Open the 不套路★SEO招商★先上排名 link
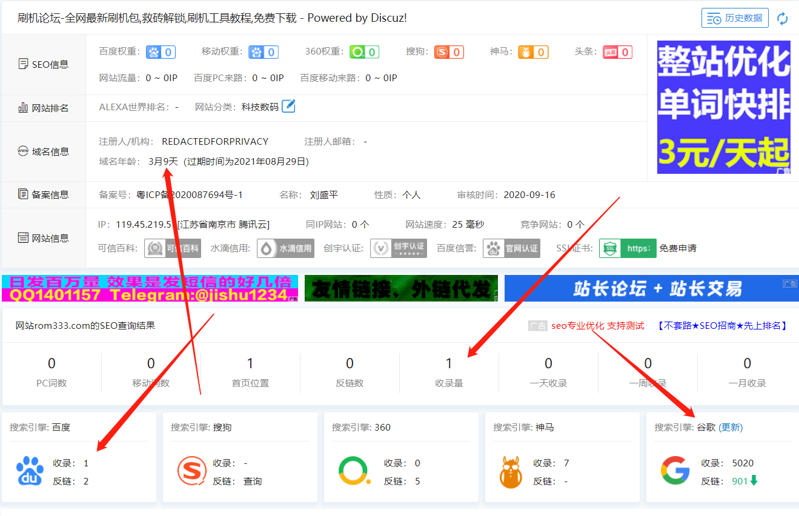Screen dimensions: 799x516 tap(722, 325)
